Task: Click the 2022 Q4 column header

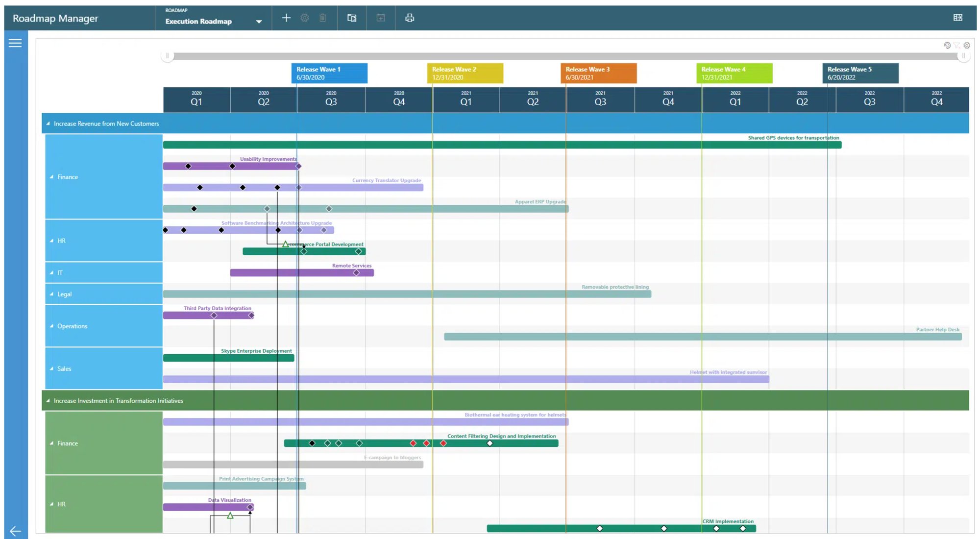Action: click(x=936, y=100)
